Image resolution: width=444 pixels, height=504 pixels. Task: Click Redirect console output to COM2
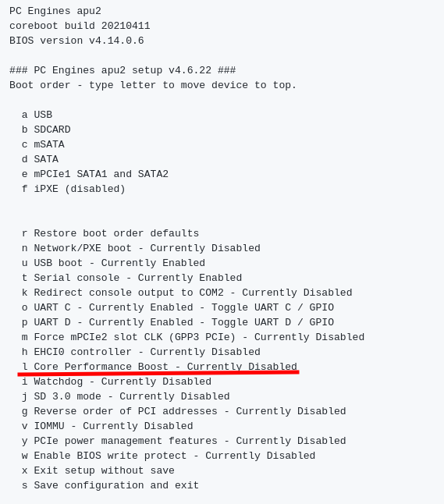pos(186,293)
